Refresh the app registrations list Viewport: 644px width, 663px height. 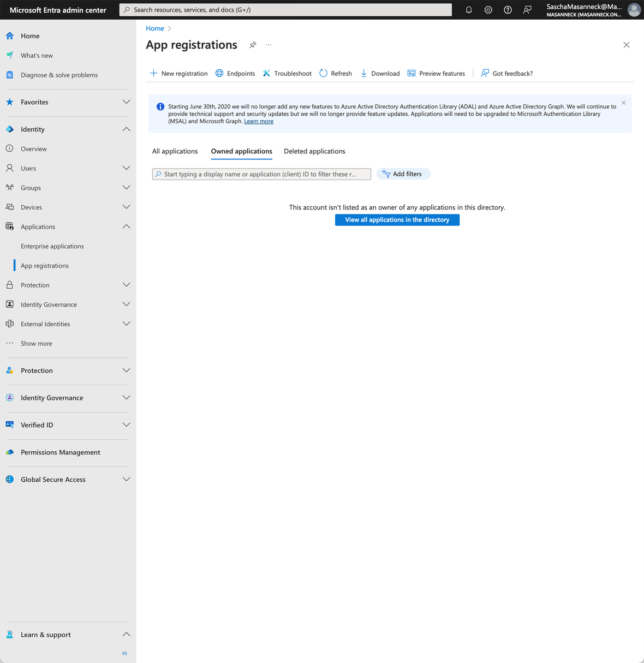pos(335,73)
